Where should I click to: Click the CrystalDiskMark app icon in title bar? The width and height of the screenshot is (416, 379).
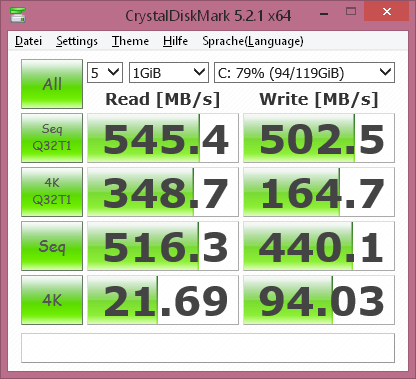(18, 15)
